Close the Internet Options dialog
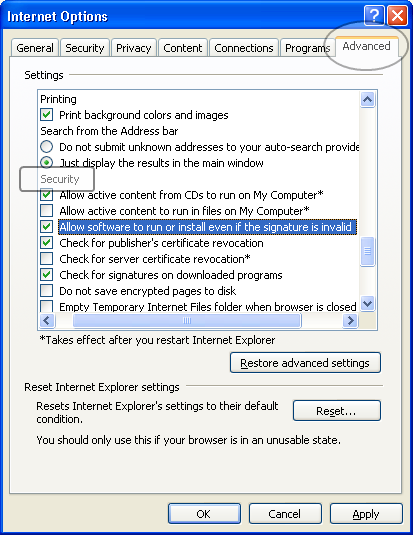The height and width of the screenshot is (535, 413). pos(397,15)
